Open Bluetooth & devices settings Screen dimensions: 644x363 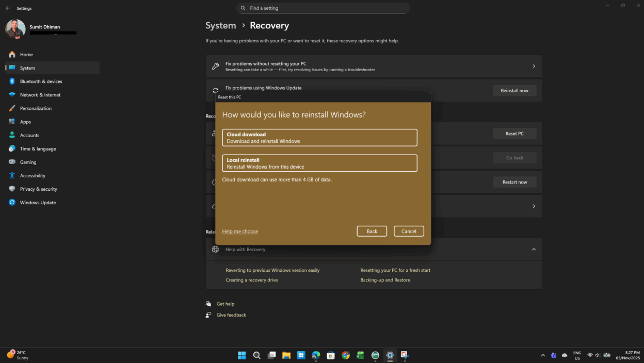coord(52,81)
